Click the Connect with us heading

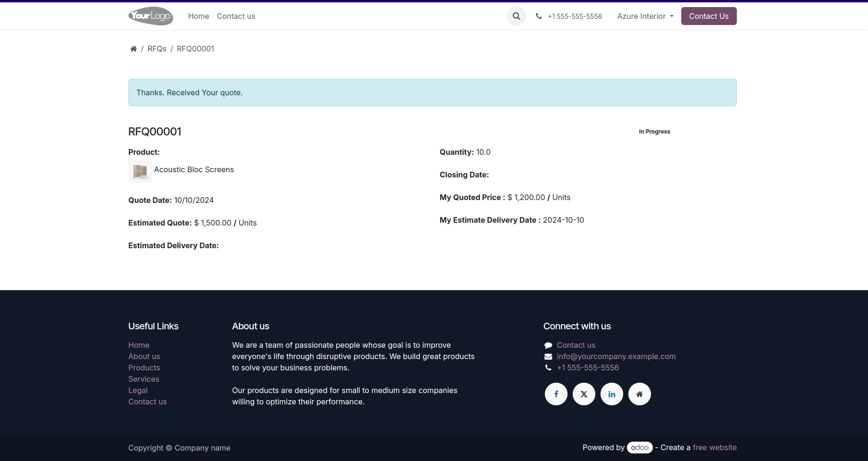pos(577,326)
